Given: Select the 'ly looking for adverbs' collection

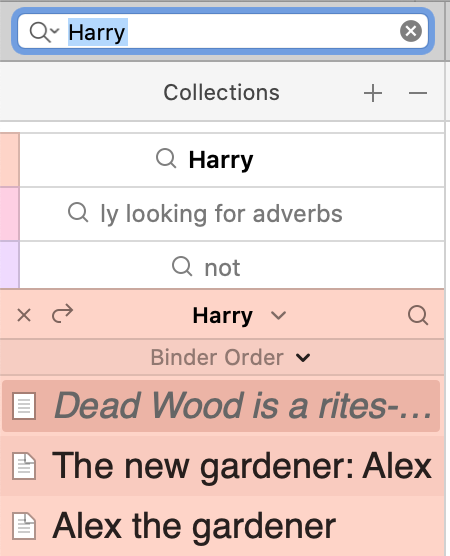Looking at the screenshot, I should (x=232, y=214).
